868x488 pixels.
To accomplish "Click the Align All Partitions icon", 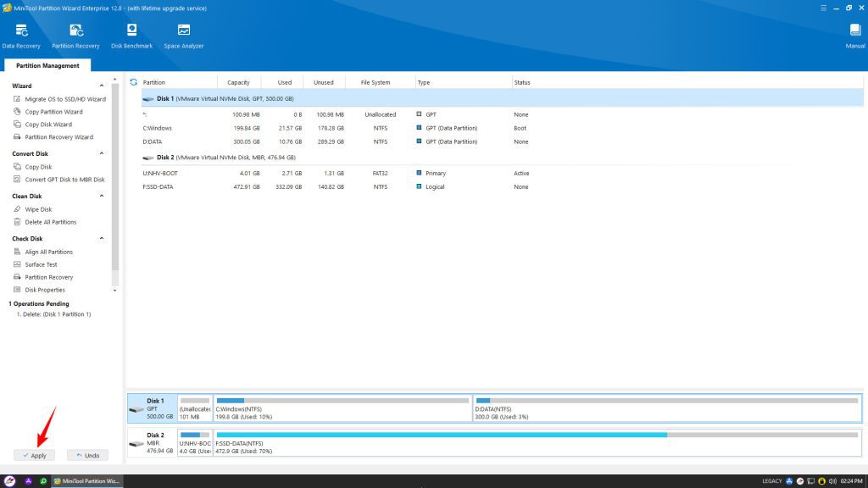I will (x=17, y=252).
